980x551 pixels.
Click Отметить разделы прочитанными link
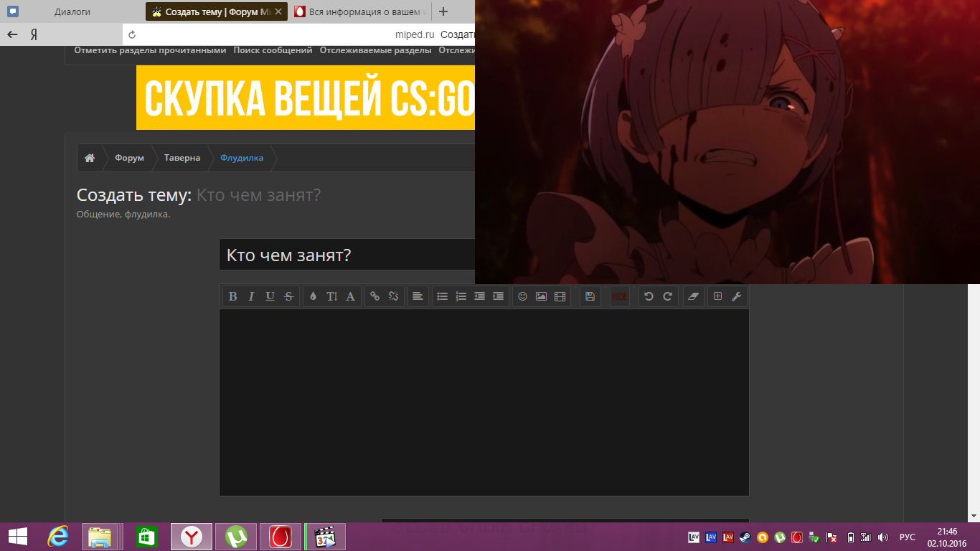click(x=150, y=50)
